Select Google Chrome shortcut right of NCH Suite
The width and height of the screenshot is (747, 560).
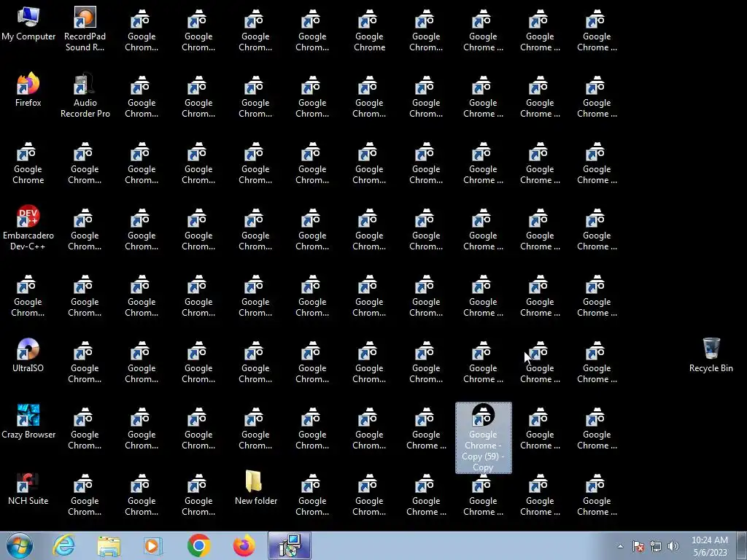(85, 494)
